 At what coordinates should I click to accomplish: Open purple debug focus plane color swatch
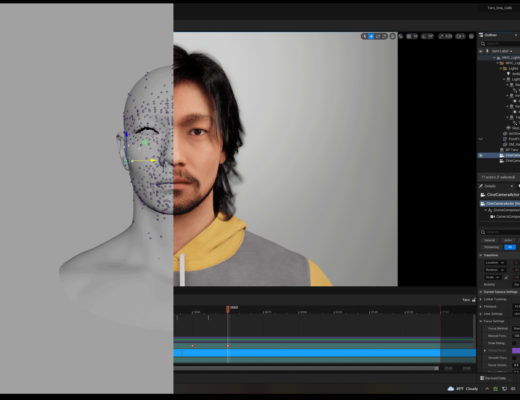516,351
